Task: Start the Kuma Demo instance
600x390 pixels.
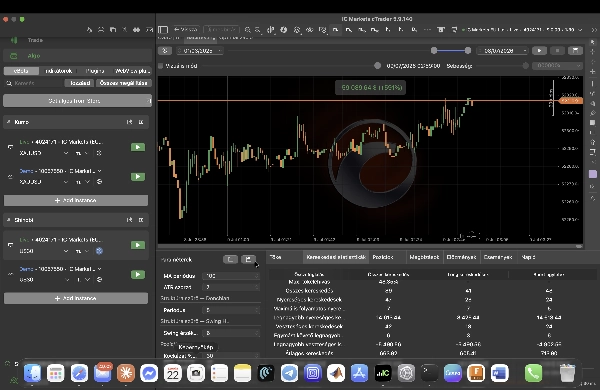Action: 138,177
